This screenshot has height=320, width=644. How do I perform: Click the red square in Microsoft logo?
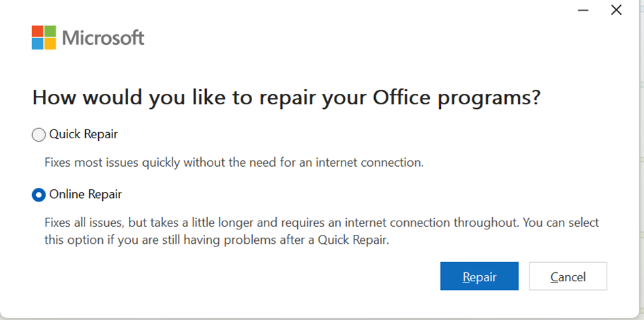[37, 31]
